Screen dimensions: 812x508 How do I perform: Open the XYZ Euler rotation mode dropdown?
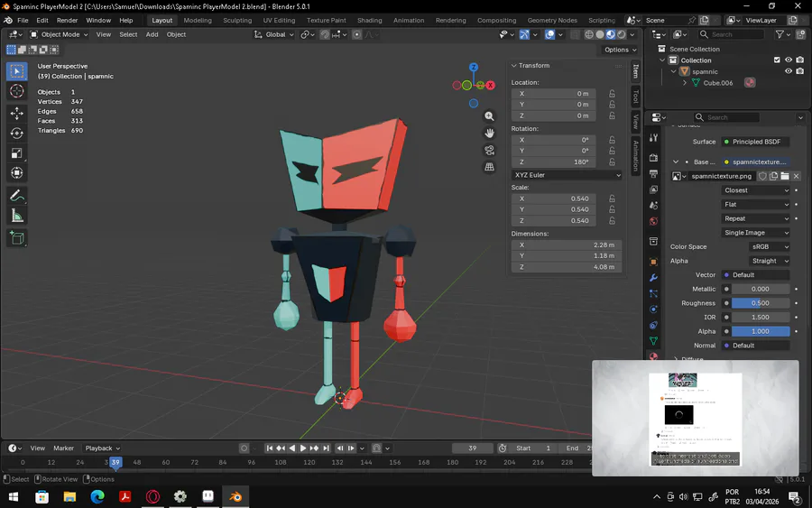(567, 175)
